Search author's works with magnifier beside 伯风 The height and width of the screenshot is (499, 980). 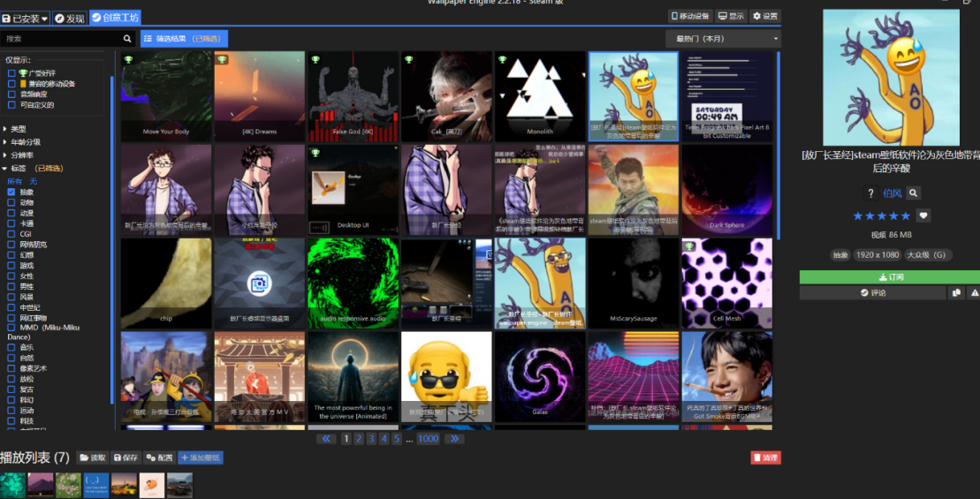[x=914, y=193]
